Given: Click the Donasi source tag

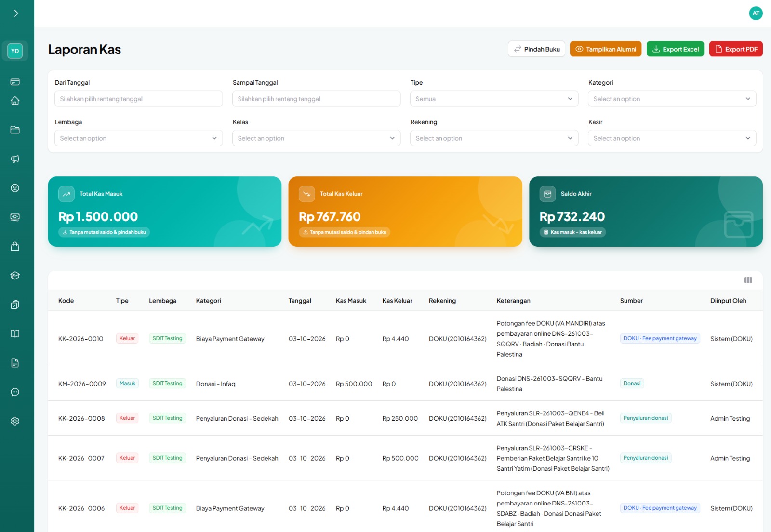Looking at the screenshot, I should click(x=632, y=384).
